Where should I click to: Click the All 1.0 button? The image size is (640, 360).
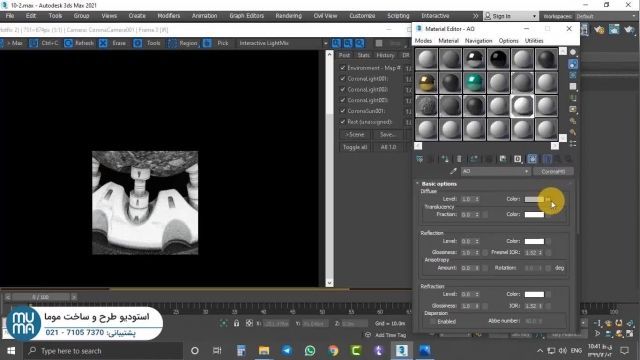point(388,147)
